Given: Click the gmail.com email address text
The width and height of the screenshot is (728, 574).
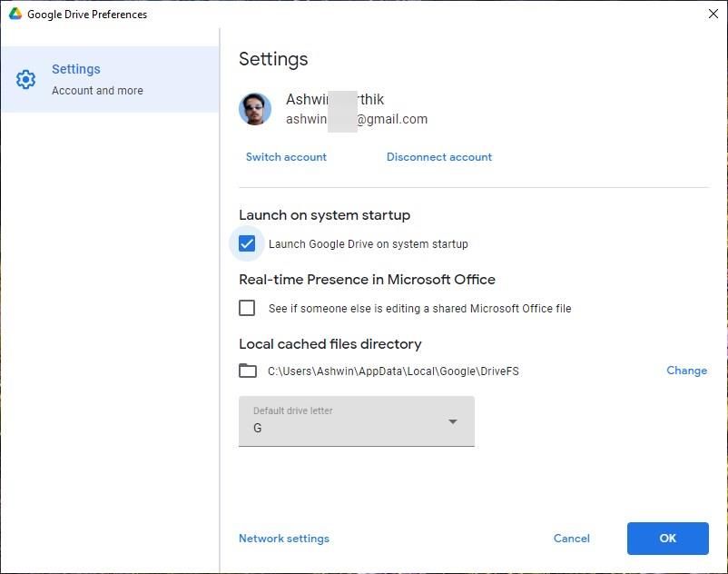Looking at the screenshot, I should coord(357,119).
